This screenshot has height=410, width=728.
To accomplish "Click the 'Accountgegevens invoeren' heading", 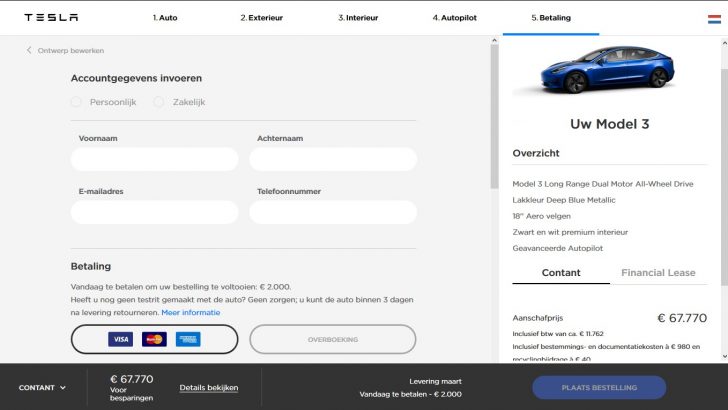I will tap(136, 78).
